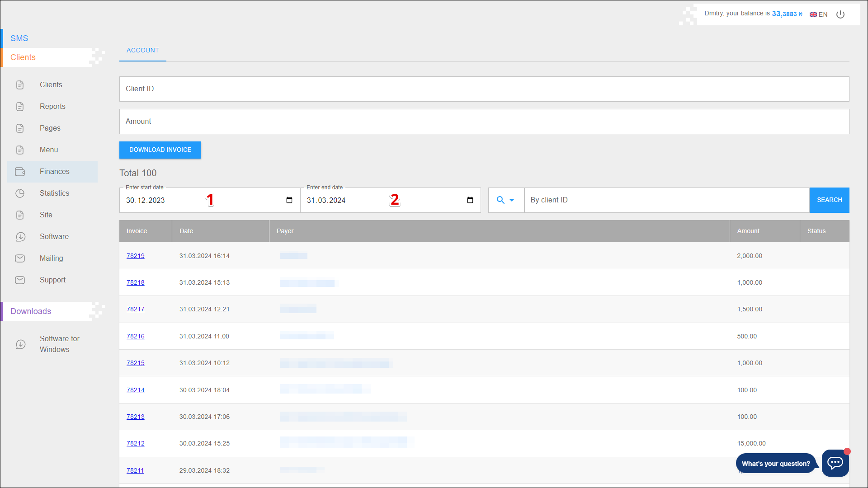Expand the search type dropdown arrow
The image size is (868, 488).
pyautogui.click(x=512, y=200)
